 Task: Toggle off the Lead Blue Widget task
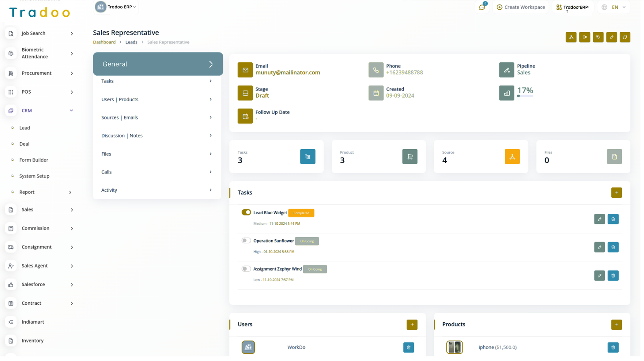(x=246, y=212)
